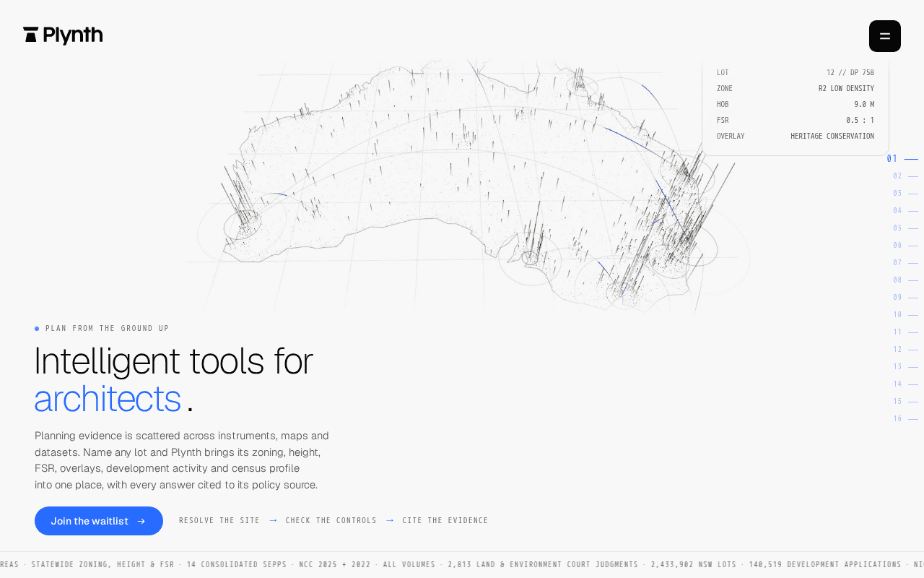924x578 pixels.
Task: Jump to section marker 16
Action: click(x=905, y=419)
